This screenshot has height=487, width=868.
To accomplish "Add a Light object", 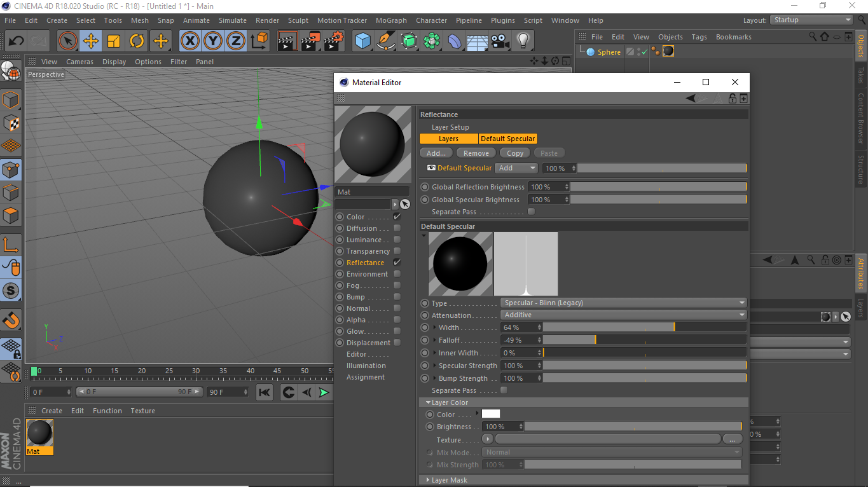I will 523,41.
